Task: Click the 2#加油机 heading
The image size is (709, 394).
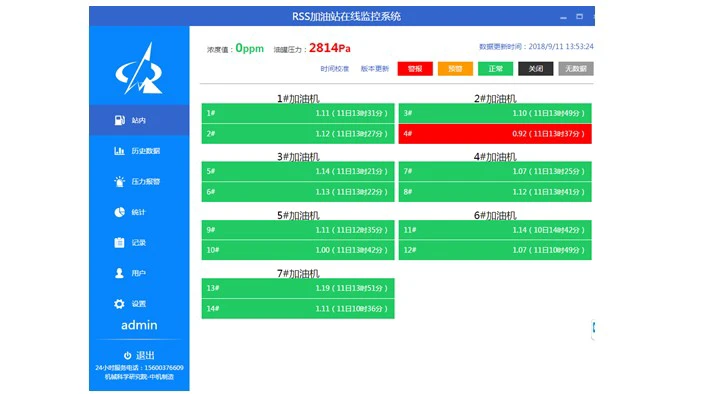Action: click(495, 98)
